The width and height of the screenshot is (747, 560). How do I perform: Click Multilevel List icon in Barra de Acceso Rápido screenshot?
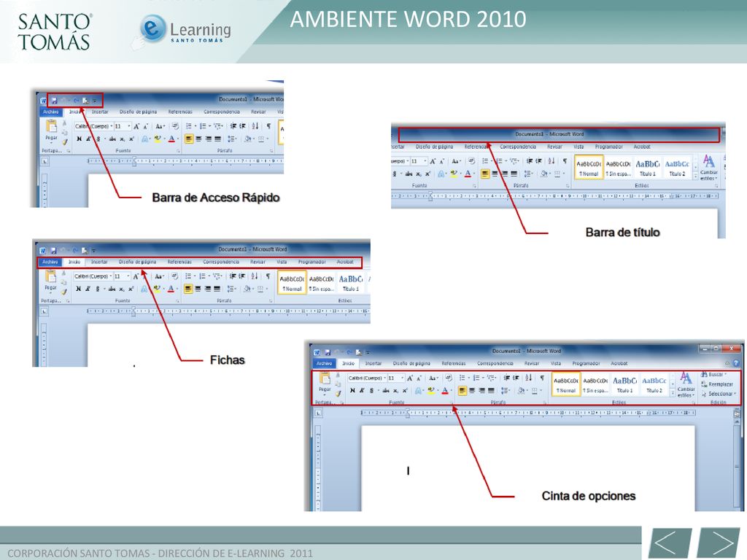pyautogui.click(x=217, y=126)
